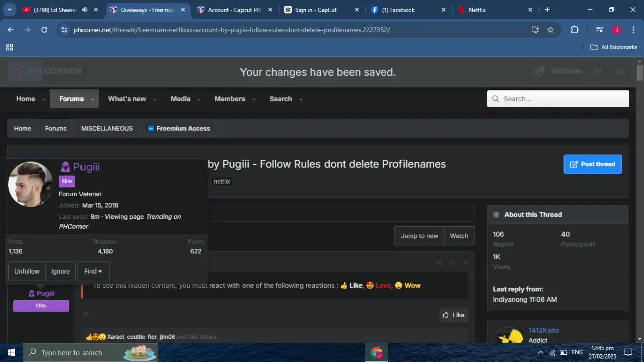Expand the Home menu dropdown arrow
The height and width of the screenshot is (362, 644).
44,99
